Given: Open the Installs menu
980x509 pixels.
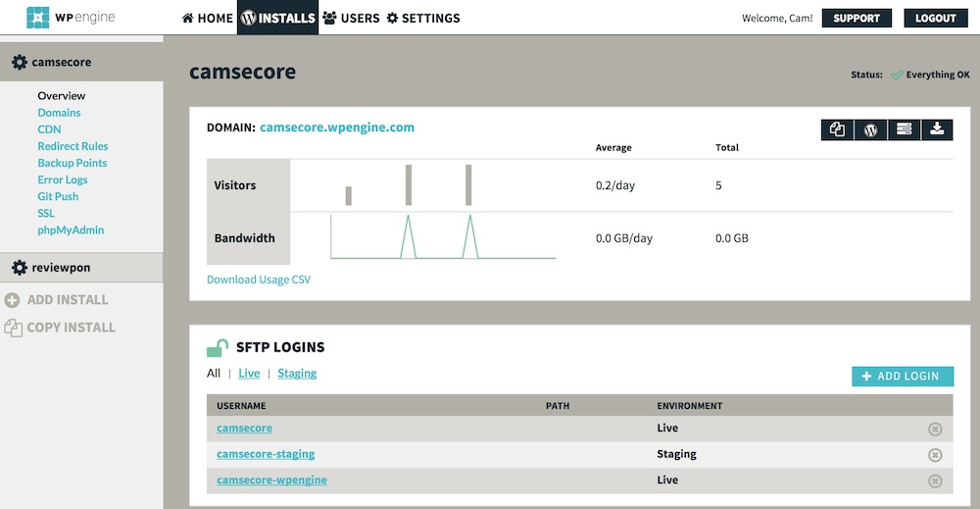Looking at the screenshot, I should click(x=277, y=18).
